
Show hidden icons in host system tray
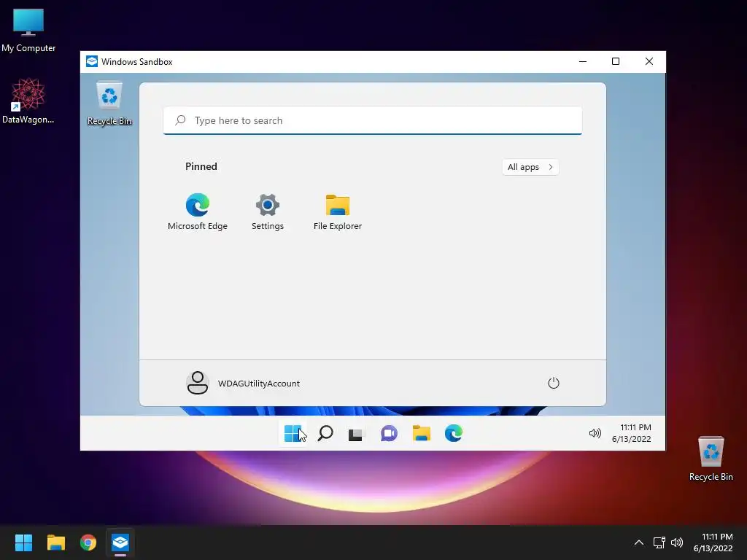(639, 542)
